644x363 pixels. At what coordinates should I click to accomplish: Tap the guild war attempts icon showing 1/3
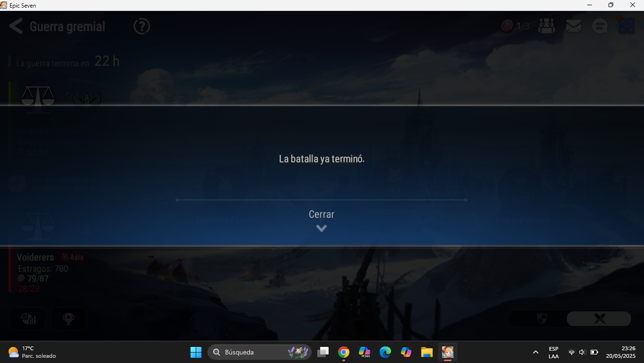[x=508, y=26]
